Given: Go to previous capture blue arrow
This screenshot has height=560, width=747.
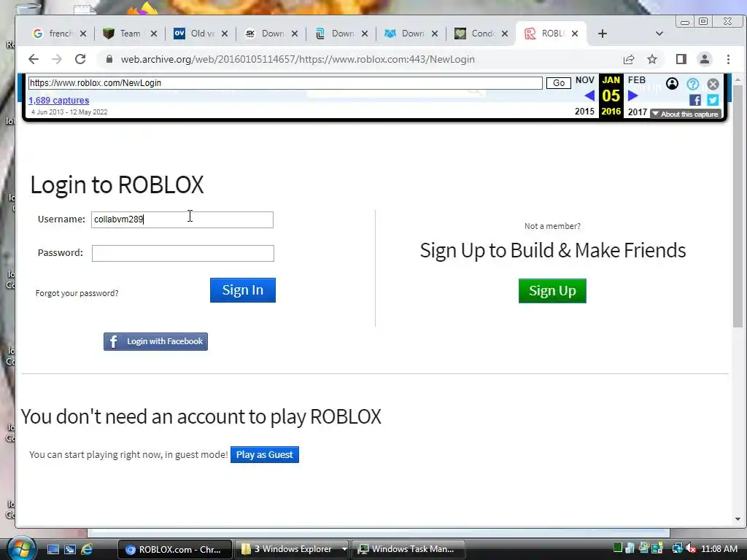Looking at the screenshot, I should (589, 96).
